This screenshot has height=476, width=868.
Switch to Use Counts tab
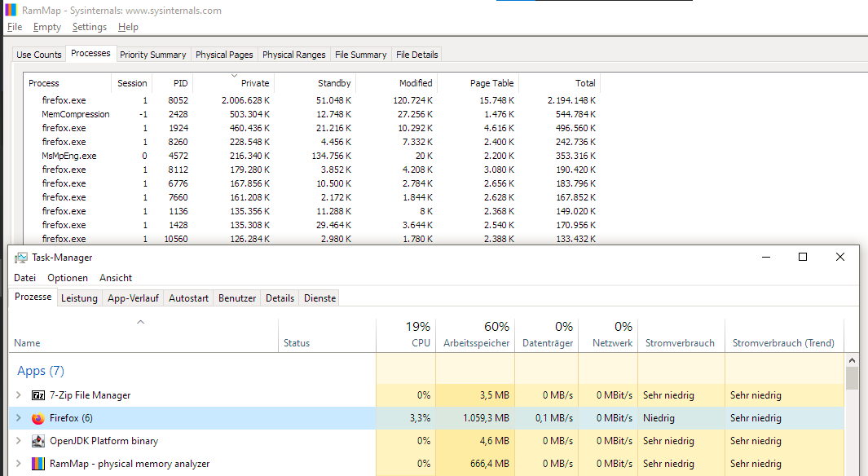click(39, 55)
